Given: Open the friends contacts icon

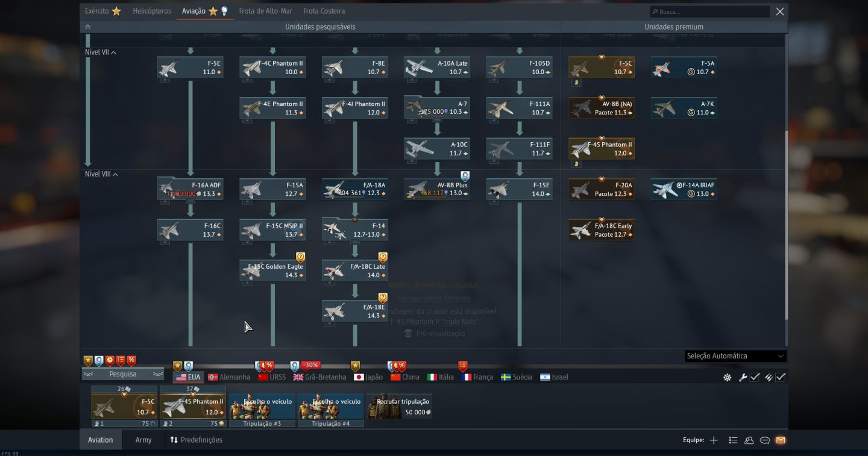Looking at the screenshot, I should click(749, 440).
